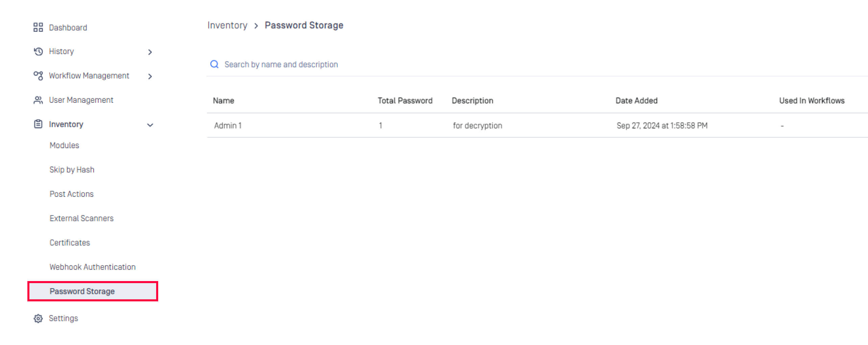Click the History clock icon
This screenshot has height=345, width=868.
38,51
